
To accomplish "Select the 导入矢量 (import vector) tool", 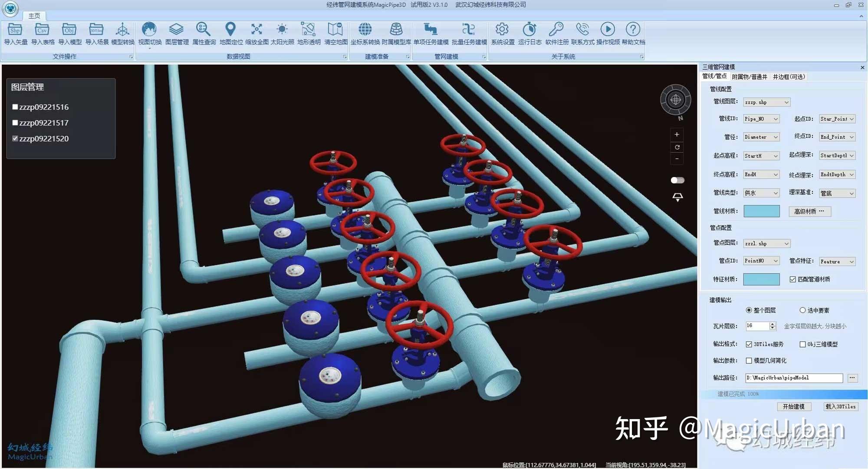I will pyautogui.click(x=16, y=35).
